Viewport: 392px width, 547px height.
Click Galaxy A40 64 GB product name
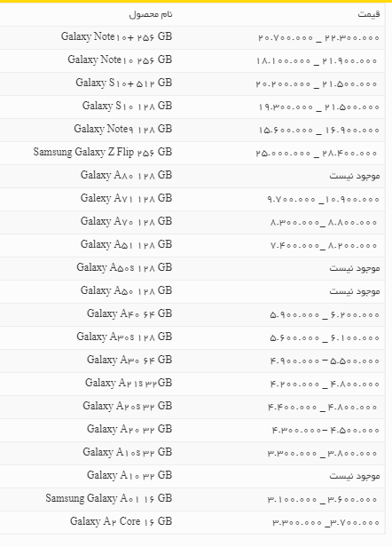click(x=129, y=313)
